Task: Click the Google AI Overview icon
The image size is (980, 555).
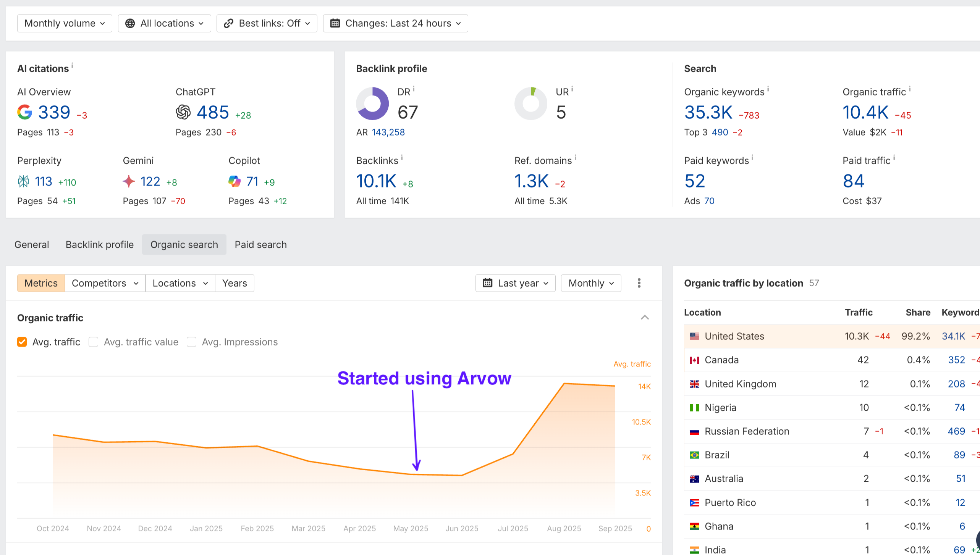Action: (x=24, y=112)
